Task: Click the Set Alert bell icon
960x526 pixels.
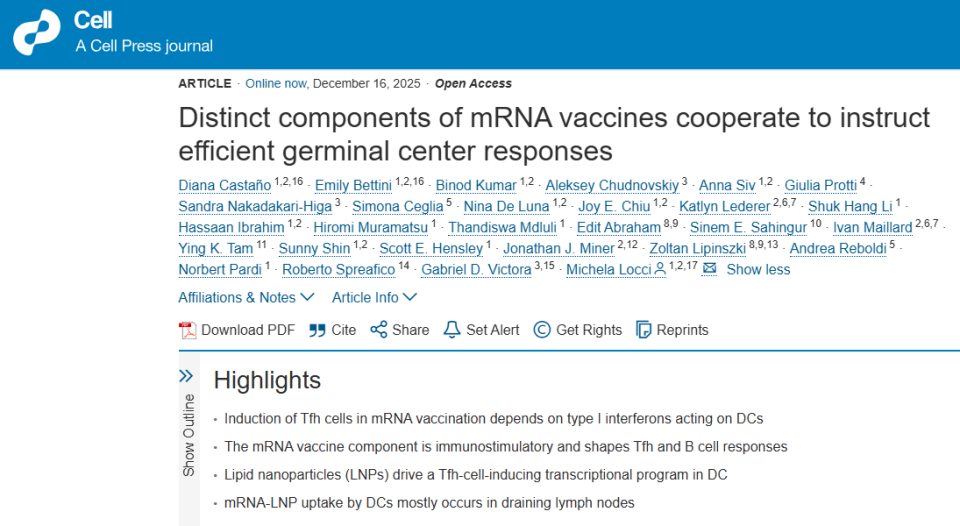Action: point(452,330)
